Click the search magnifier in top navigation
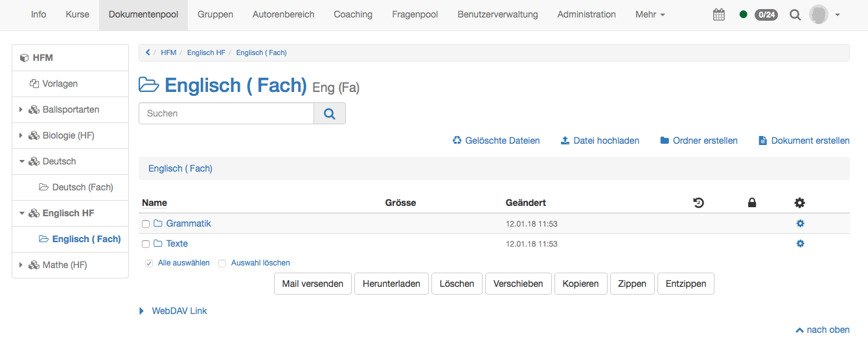 pos(795,14)
